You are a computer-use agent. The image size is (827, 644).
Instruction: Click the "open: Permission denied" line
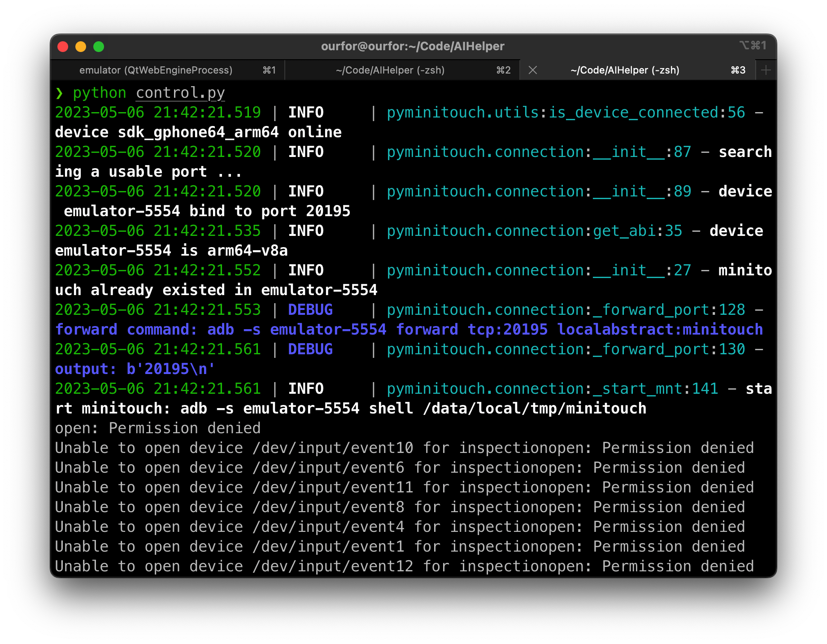click(158, 428)
